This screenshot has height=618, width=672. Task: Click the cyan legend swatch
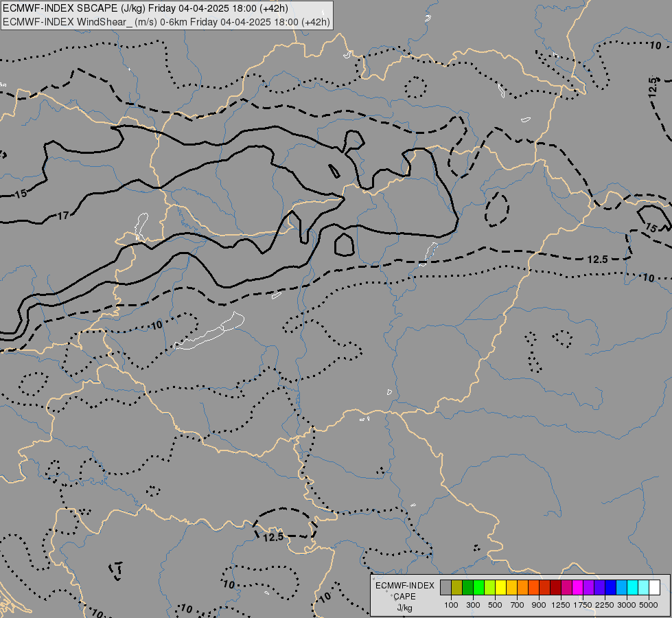632,588
